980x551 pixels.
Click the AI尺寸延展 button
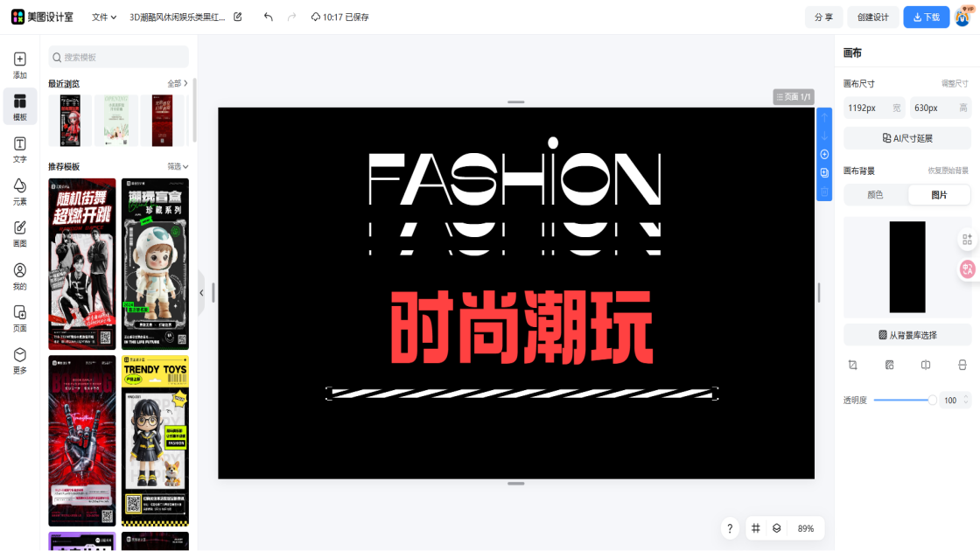tap(906, 138)
